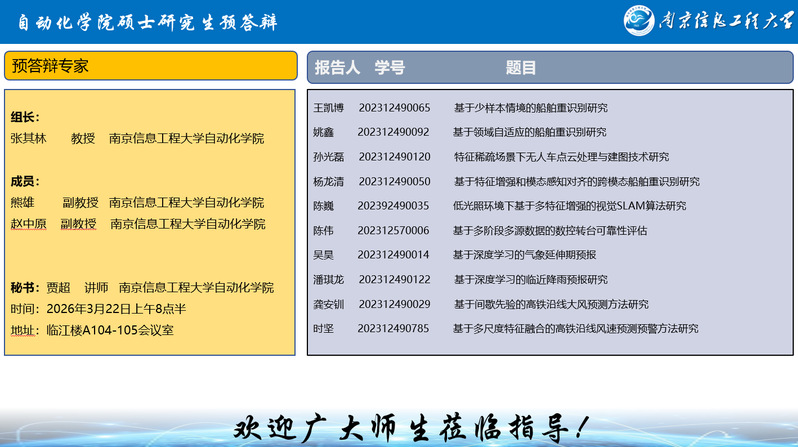Image resolution: width=798 pixels, height=447 pixels.
Task: Click thesis title 基于深度学习的气象延伸期预报
Action: pyautogui.click(x=524, y=255)
